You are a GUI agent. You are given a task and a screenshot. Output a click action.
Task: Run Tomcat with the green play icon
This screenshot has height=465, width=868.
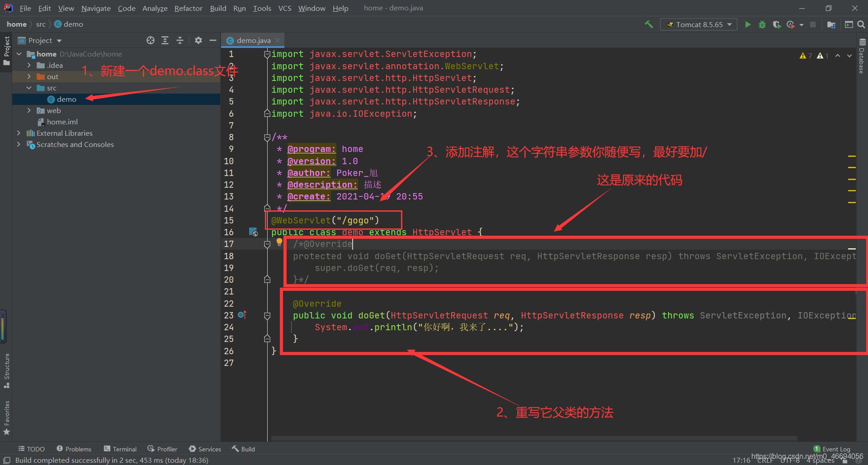[748, 24]
